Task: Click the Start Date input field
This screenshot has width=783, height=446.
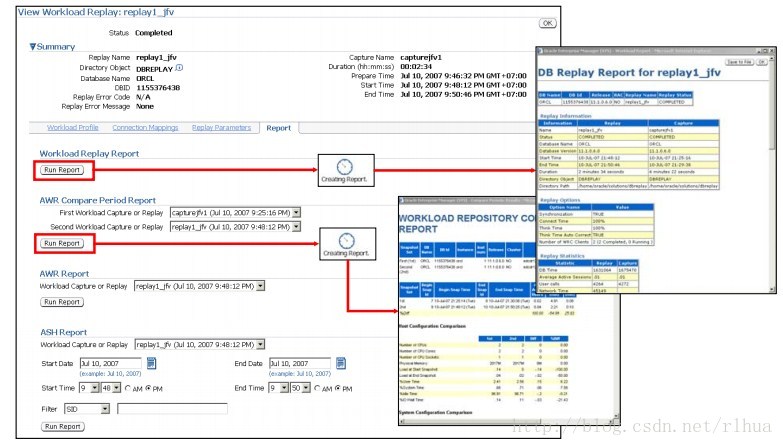Action: [x=111, y=364]
